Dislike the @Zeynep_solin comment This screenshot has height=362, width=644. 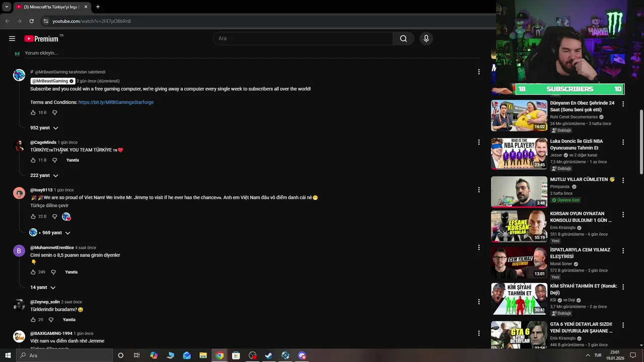pyautogui.click(x=51, y=320)
